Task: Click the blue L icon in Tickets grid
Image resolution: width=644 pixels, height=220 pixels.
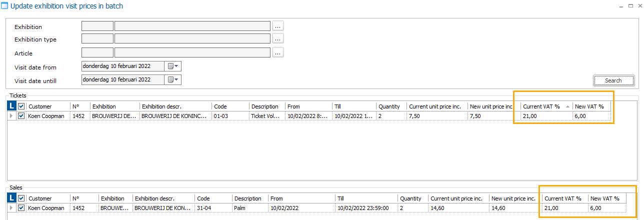Action: pyautogui.click(x=12, y=106)
